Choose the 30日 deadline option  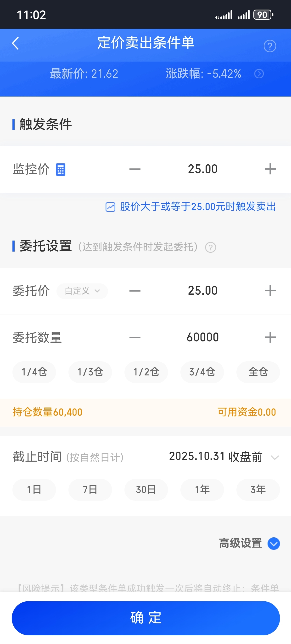coord(146,489)
